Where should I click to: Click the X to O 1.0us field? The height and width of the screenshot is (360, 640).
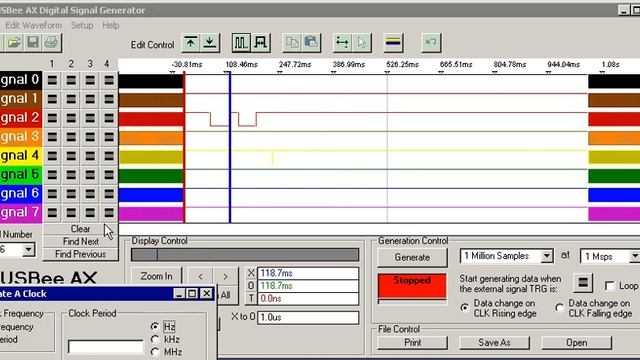[x=308, y=318]
